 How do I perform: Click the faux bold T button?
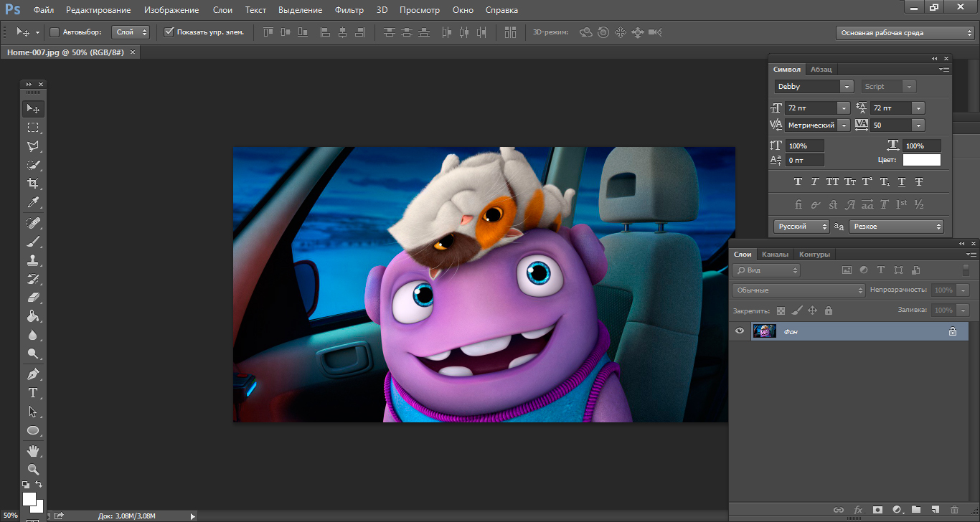pyautogui.click(x=798, y=182)
